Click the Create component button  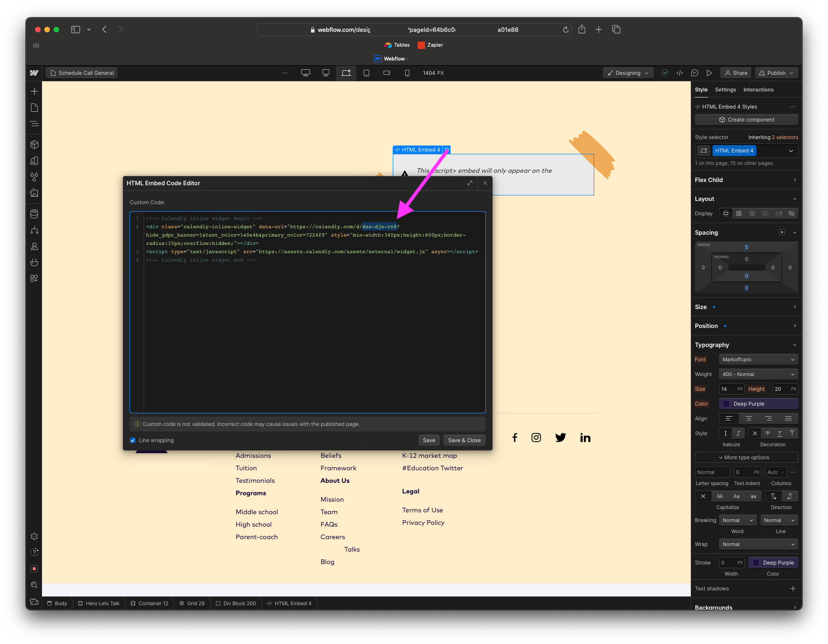click(746, 119)
